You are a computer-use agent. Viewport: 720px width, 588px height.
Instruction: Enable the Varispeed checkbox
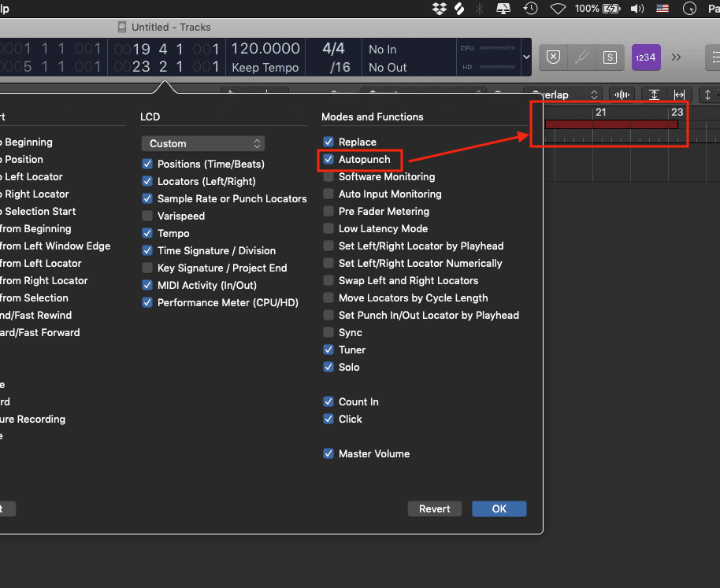click(147, 216)
